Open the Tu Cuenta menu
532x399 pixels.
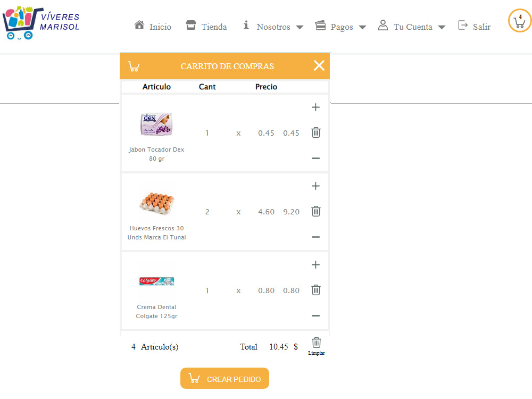coord(413,27)
